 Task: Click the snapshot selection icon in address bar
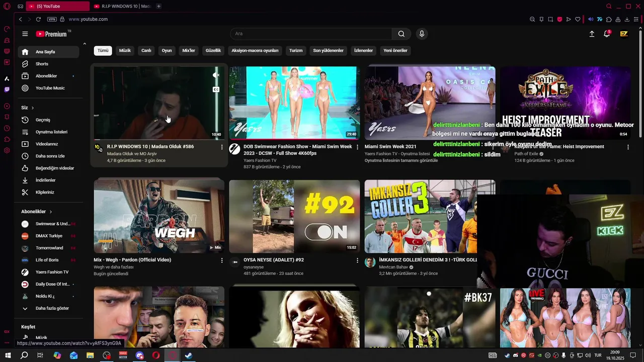(x=550, y=19)
